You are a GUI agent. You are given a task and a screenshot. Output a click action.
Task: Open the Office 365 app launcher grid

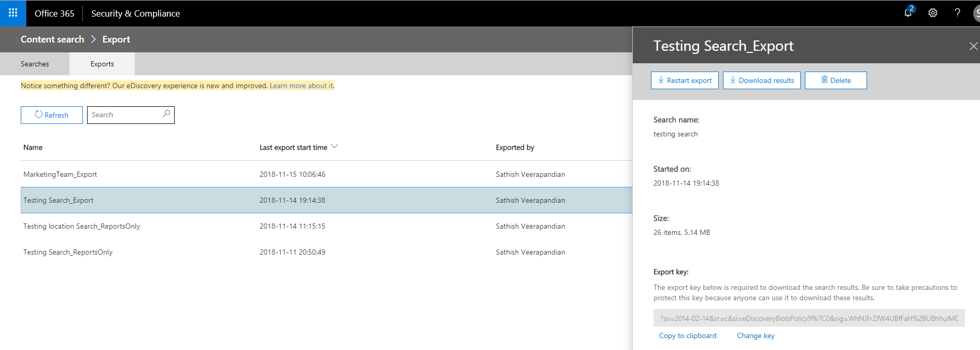pos(13,13)
